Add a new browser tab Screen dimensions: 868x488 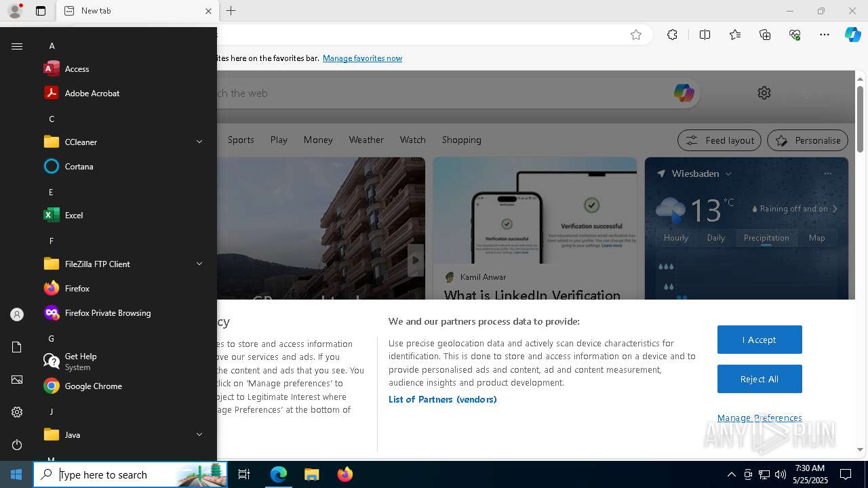click(x=231, y=11)
